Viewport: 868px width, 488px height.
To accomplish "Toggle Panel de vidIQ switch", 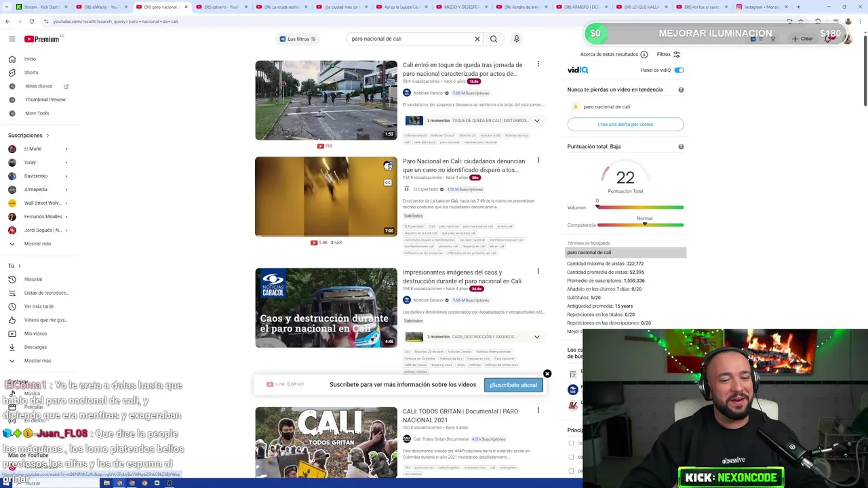I will point(679,70).
